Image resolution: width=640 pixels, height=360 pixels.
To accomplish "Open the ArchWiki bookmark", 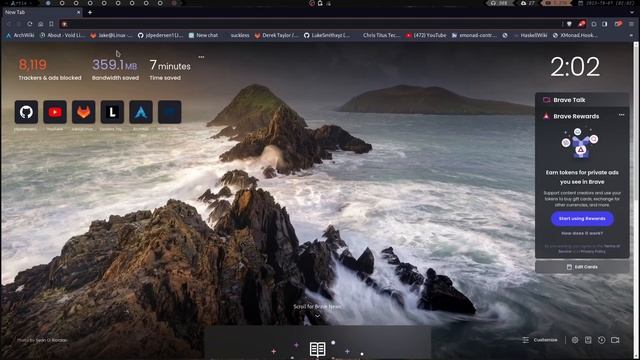I will 20,36.
